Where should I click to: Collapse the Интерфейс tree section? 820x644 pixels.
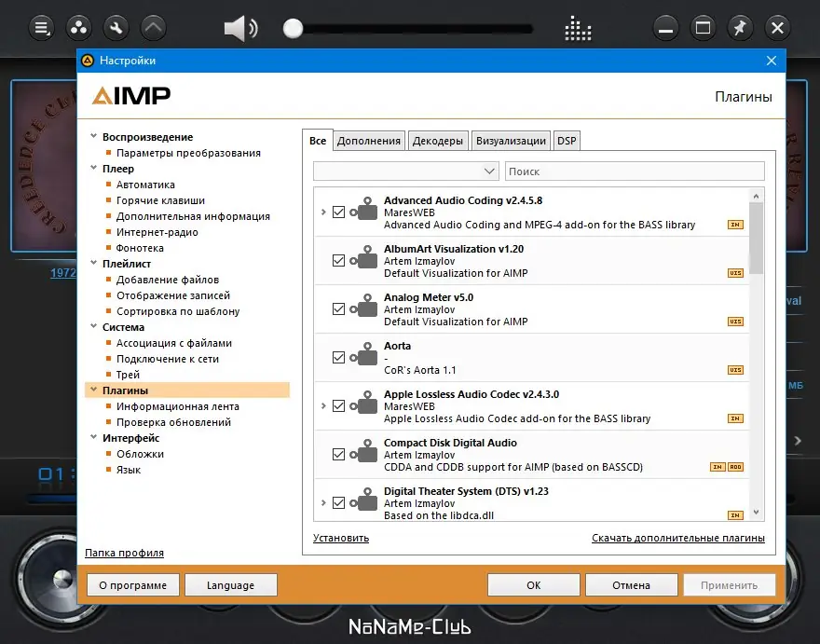click(93, 437)
